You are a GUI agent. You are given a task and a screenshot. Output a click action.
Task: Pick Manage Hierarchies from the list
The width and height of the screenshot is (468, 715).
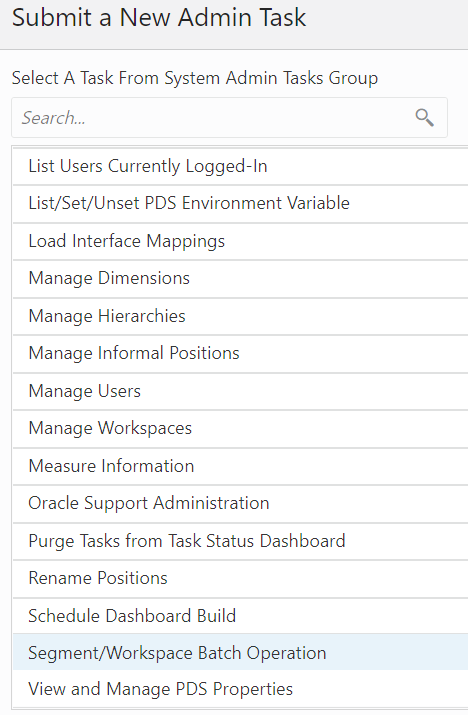pos(240,316)
